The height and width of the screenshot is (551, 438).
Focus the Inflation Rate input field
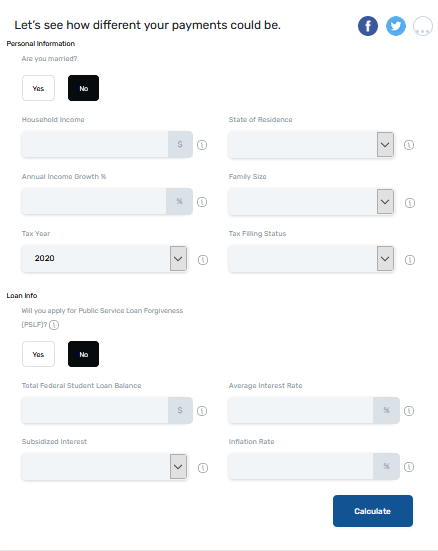[x=301, y=466]
